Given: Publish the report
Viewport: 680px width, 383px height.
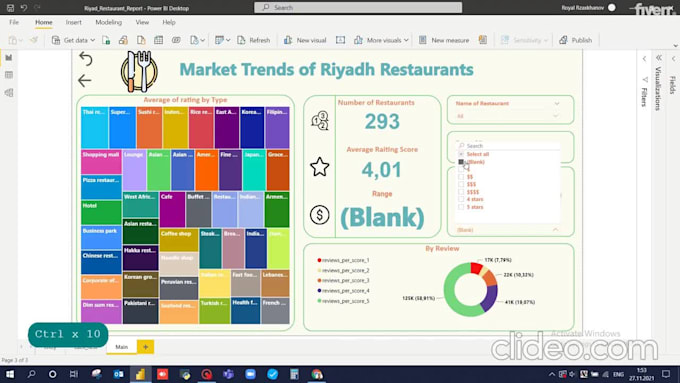Looking at the screenshot, I should pyautogui.click(x=575, y=40).
